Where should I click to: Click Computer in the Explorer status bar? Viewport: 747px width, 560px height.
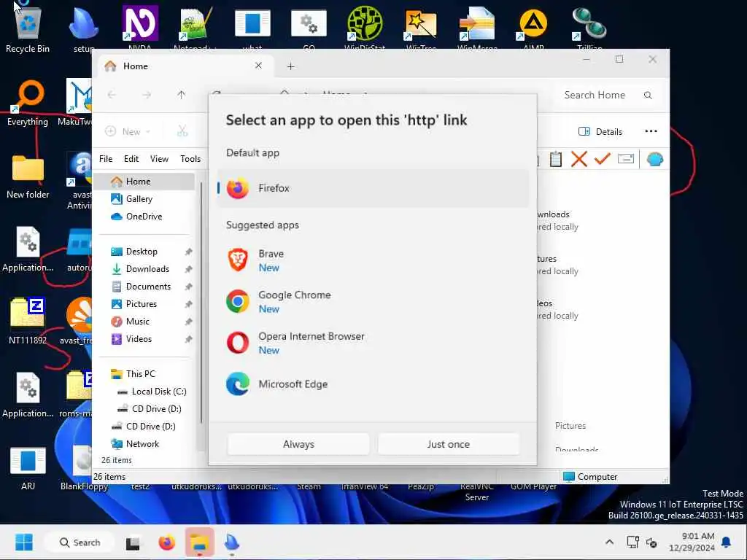[590, 477]
